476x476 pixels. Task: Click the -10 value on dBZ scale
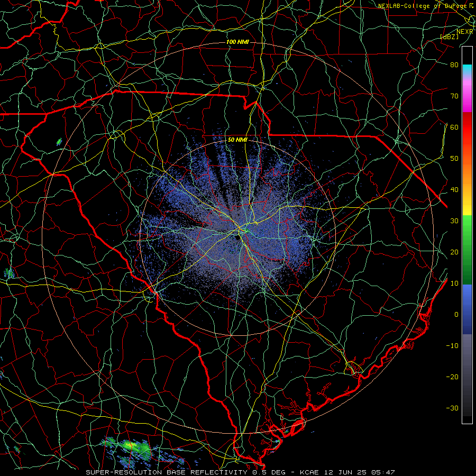[452, 346]
